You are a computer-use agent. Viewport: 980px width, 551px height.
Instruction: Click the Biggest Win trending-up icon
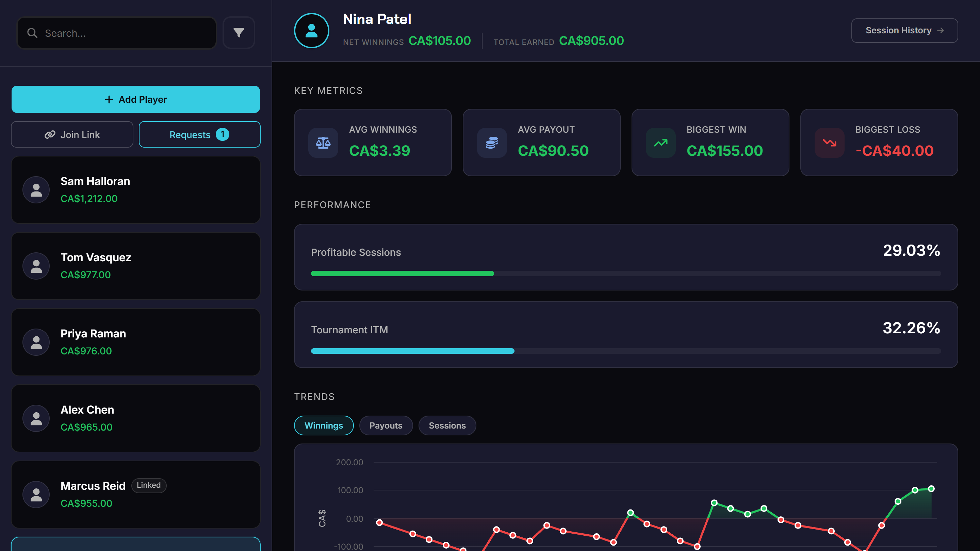(x=661, y=143)
